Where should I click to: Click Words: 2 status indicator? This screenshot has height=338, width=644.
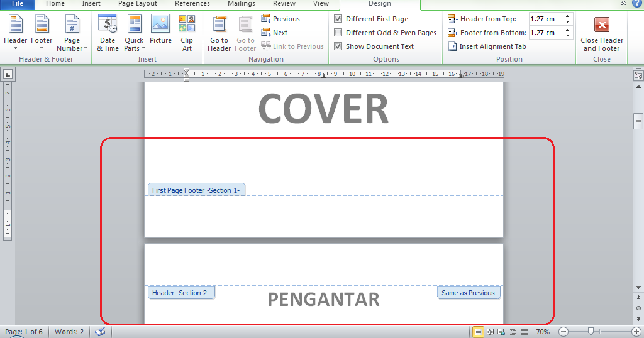pyautogui.click(x=69, y=332)
